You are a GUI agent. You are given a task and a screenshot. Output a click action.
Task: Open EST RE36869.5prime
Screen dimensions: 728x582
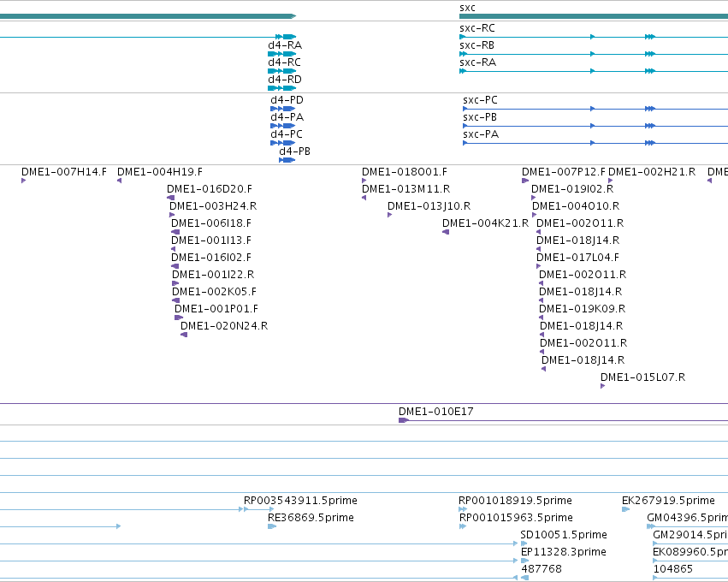[311, 518]
